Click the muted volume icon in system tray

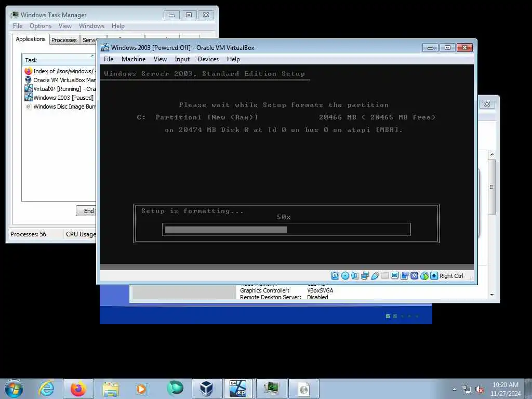pyautogui.click(x=480, y=390)
